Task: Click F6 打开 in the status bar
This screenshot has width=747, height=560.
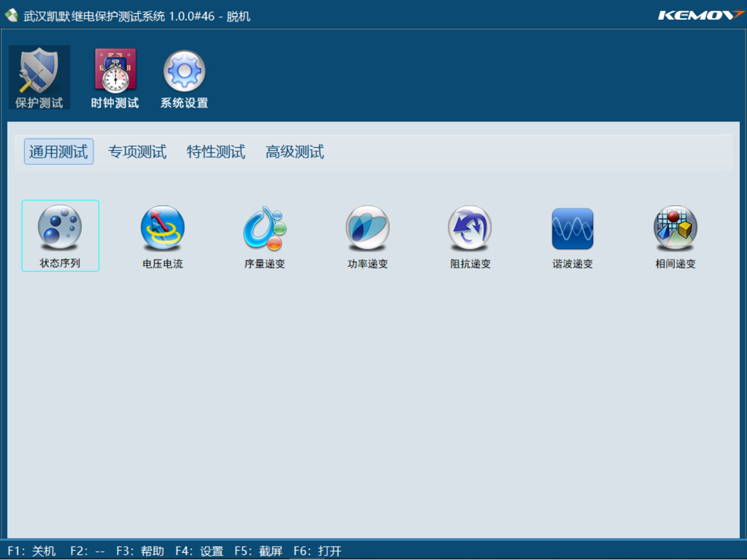Action: click(317, 551)
